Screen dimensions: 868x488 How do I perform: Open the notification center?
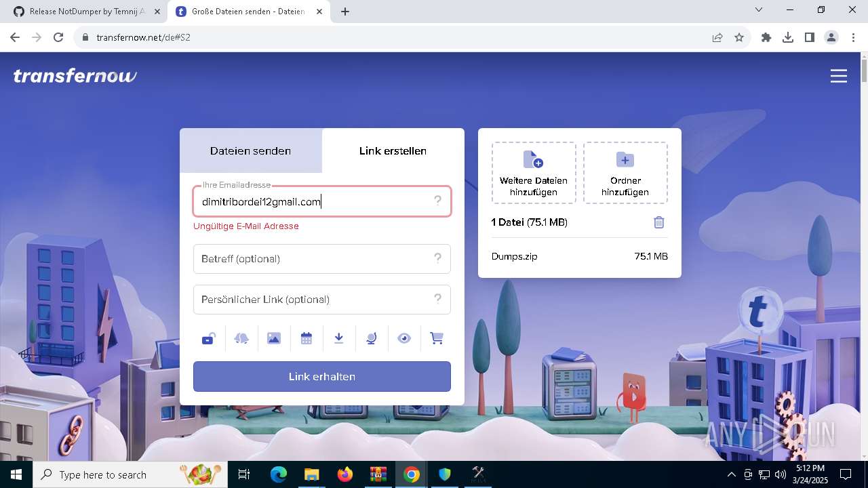click(846, 474)
